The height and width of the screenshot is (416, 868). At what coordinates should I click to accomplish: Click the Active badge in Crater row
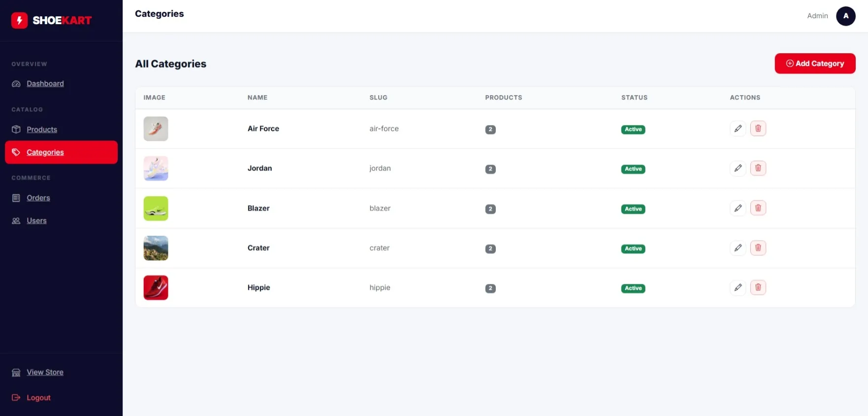coord(633,248)
